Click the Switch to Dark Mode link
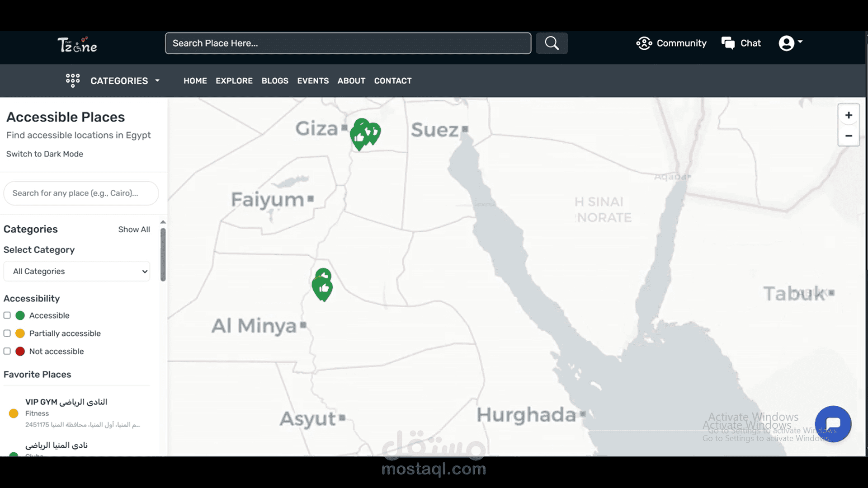This screenshot has height=488, width=868. pos(45,154)
